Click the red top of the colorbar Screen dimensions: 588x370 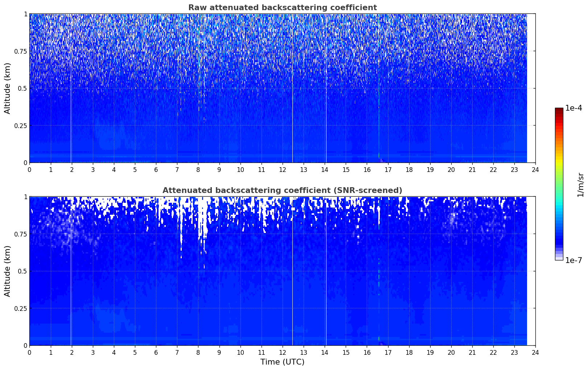tap(559, 110)
